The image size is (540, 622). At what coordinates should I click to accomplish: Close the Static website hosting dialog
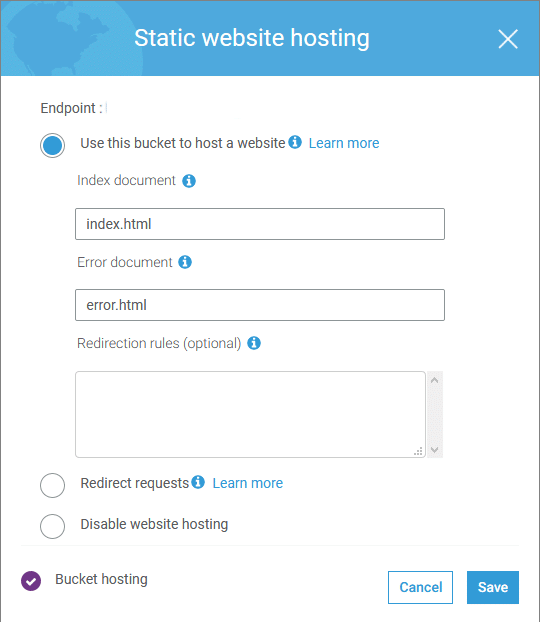508,39
